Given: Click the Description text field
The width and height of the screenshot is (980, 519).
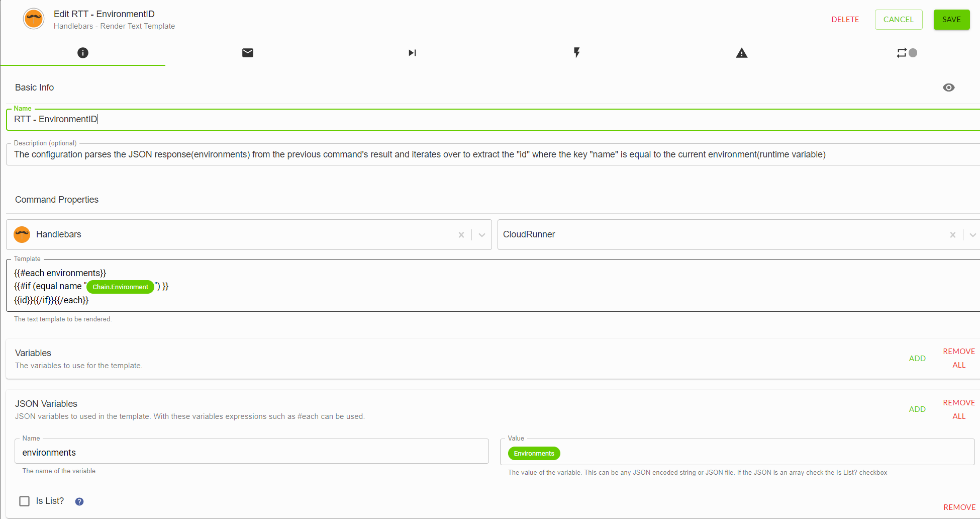Looking at the screenshot, I should coord(493,154).
